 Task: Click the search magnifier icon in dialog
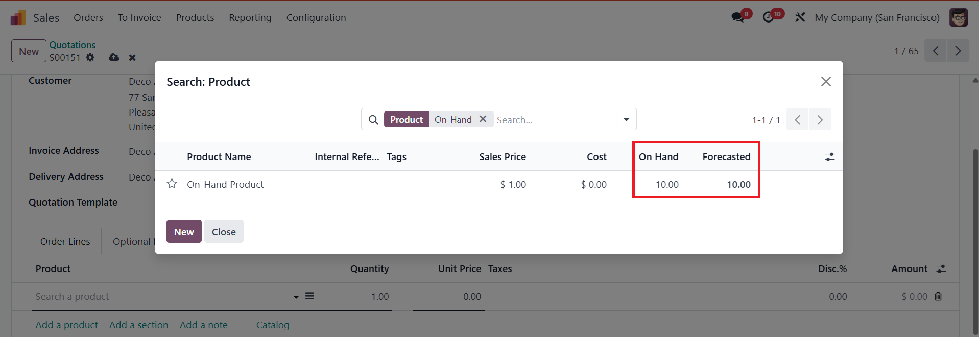click(373, 120)
